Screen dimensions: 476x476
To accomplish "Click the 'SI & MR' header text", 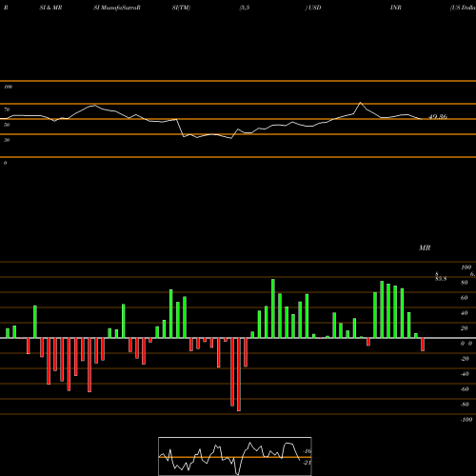I will pyautogui.click(x=50, y=8).
